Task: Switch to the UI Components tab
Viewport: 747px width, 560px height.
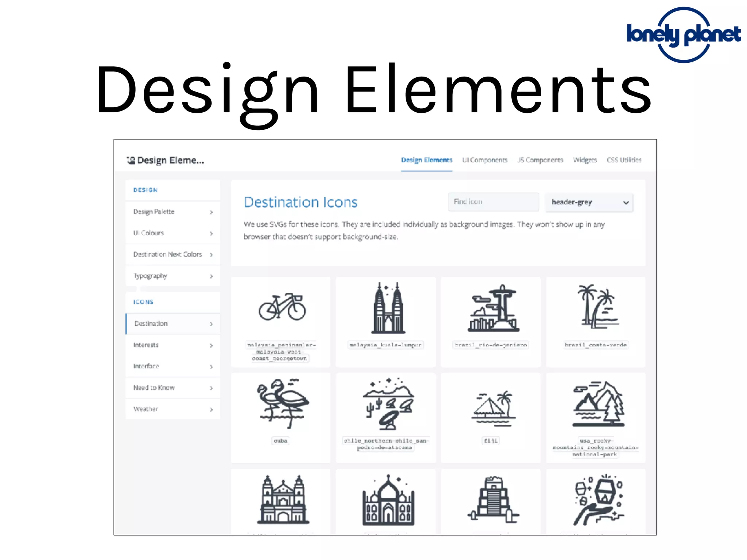Action: click(484, 160)
